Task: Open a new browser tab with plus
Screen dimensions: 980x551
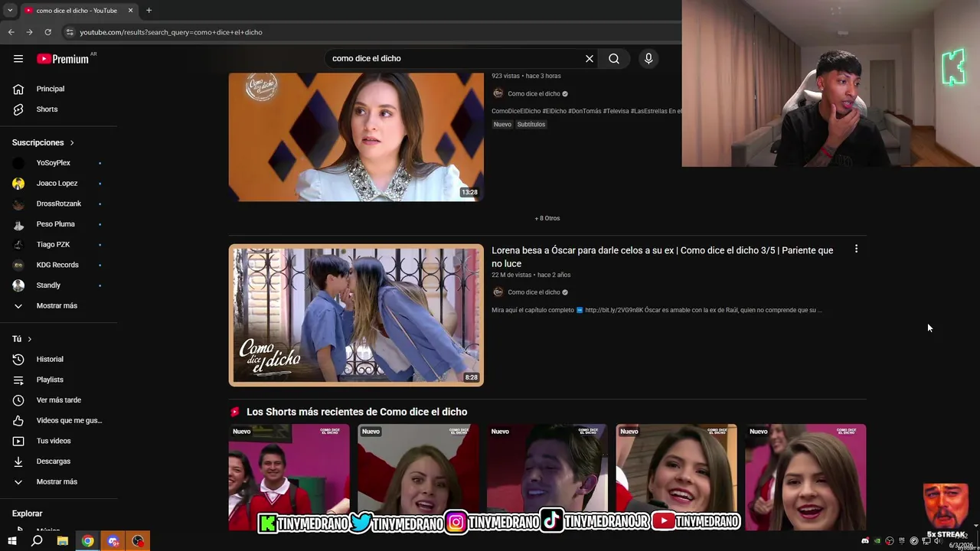Action: [149, 10]
